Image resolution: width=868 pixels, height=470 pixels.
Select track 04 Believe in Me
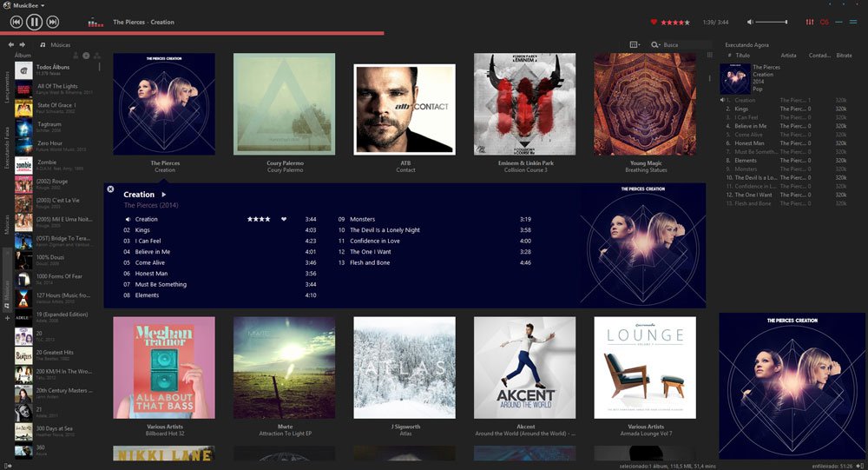220,252
